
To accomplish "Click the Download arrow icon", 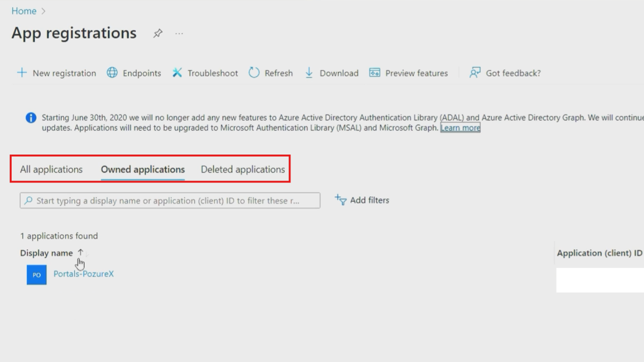I will pos(309,73).
